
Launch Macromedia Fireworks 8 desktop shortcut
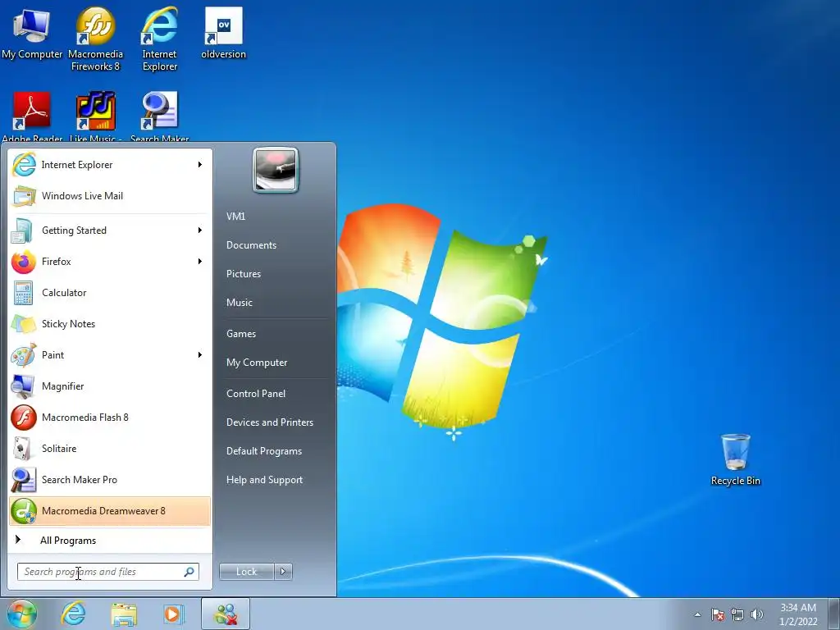click(x=95, y=39)
